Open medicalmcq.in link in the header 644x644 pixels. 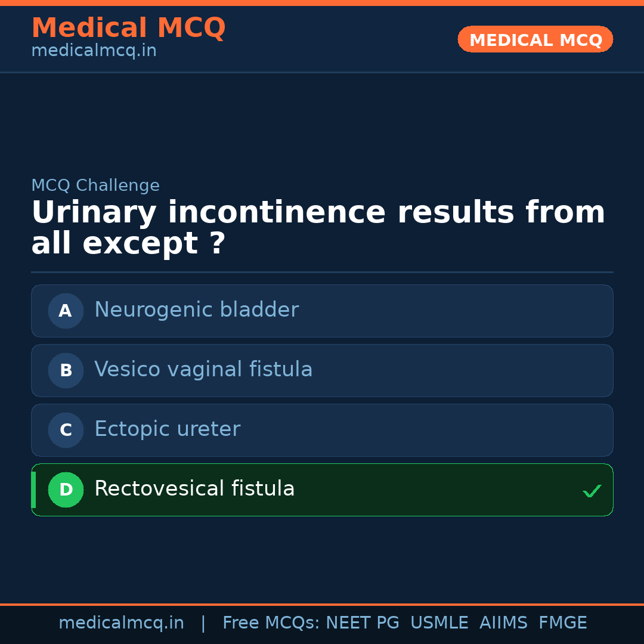[94, 51]
